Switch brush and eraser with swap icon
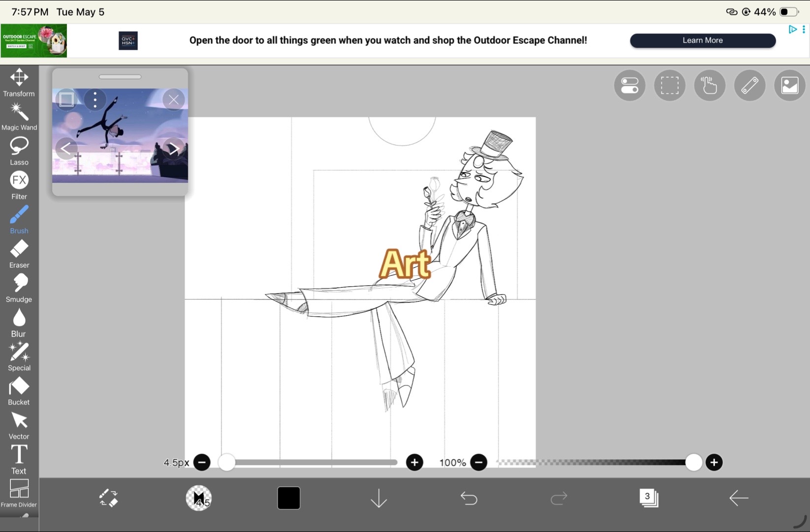Image resolution: width=810 pixels, height=532 pixels. tap(108, 498)
